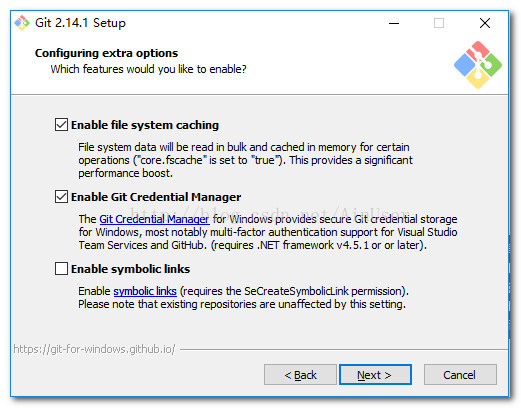521x408 pixels.
Task: Cancel the Git setup
Action: click(460, 375)
